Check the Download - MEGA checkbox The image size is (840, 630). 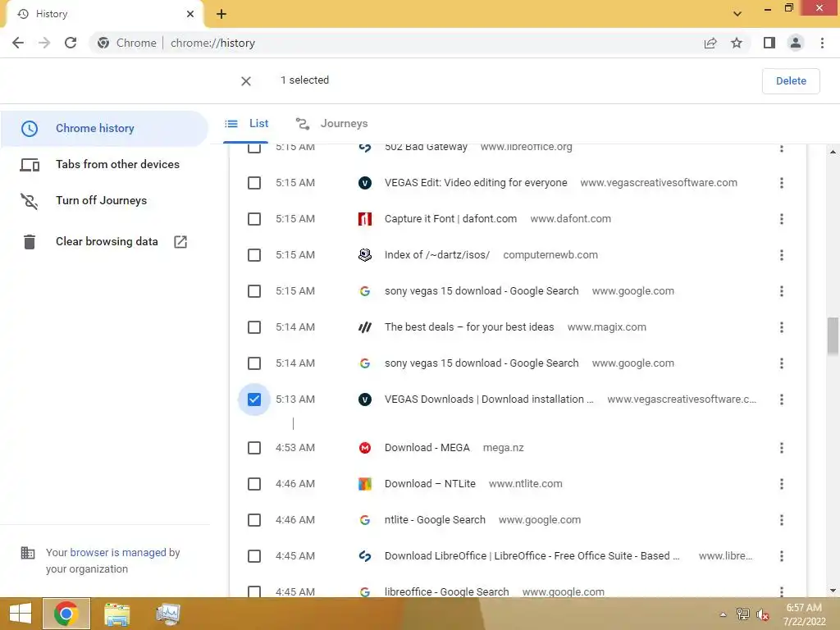254,448
